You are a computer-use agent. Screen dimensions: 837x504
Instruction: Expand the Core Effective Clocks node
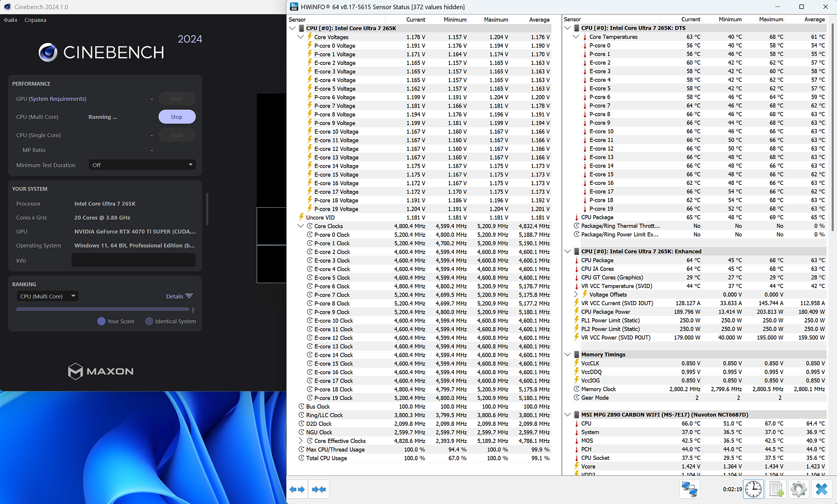coord(301,441)
